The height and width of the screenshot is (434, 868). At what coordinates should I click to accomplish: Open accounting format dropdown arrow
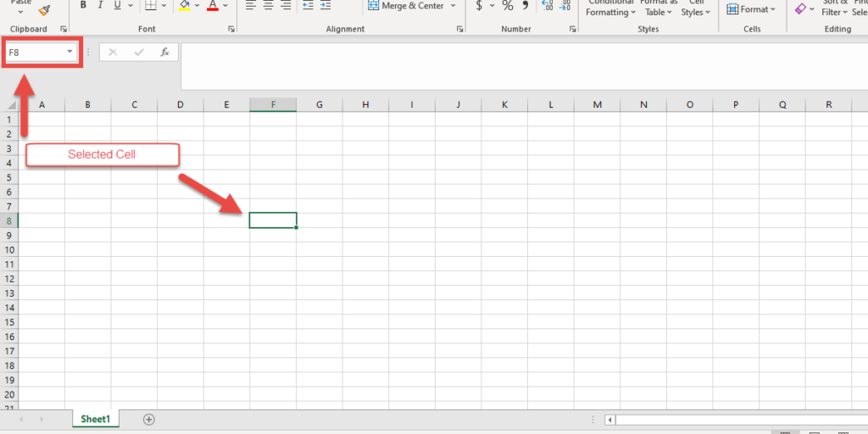click(x=492, y=6)
